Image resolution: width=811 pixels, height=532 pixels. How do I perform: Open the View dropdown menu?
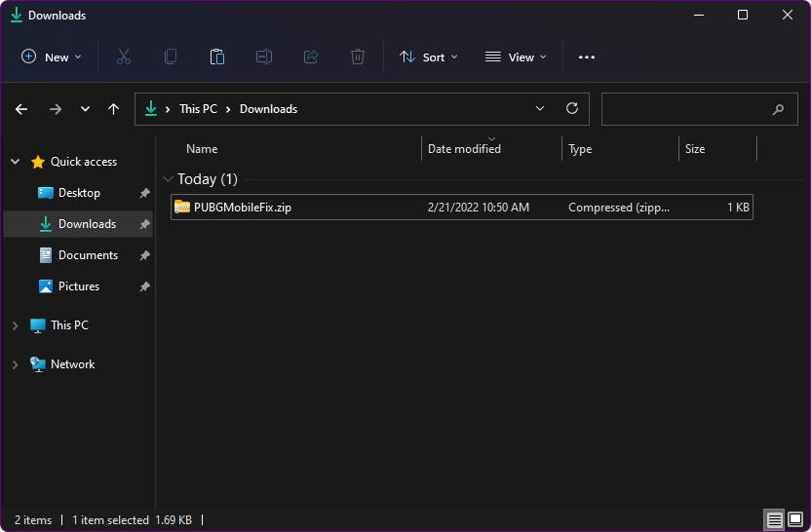click(516, 57)
